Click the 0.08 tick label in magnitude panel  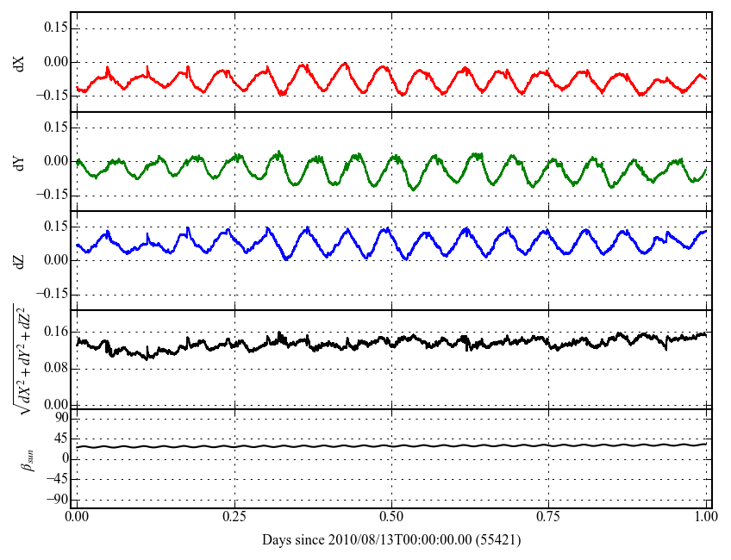tap(53, 369)
